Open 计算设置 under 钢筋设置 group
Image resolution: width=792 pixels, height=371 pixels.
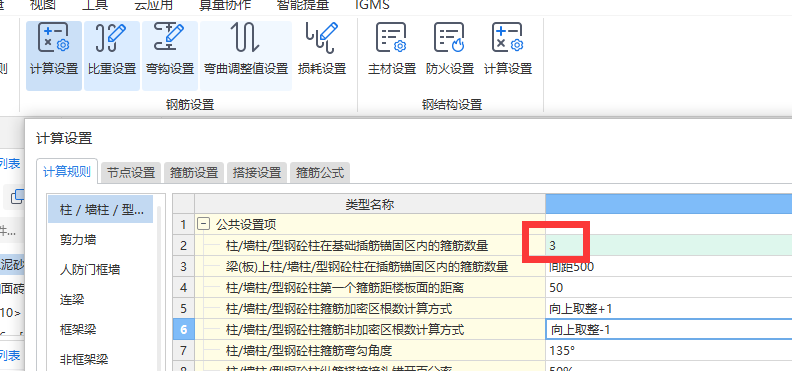54,56
